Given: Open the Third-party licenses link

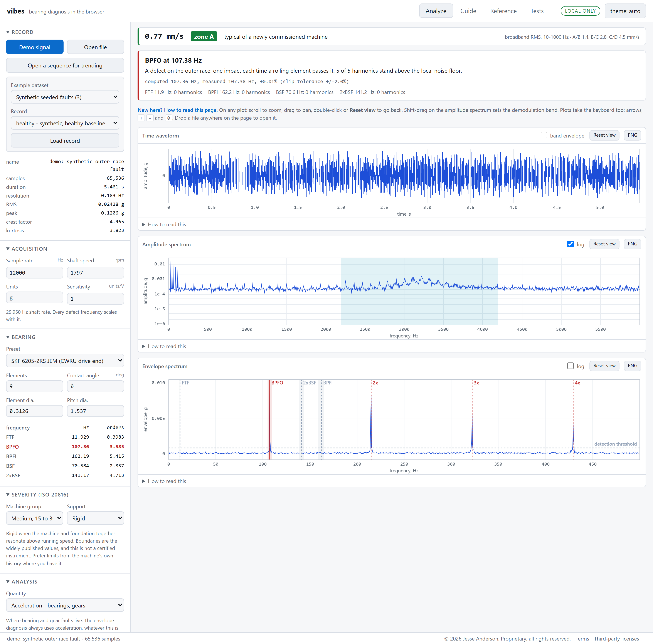Looking at the screenshot, I should coord(616,639).
